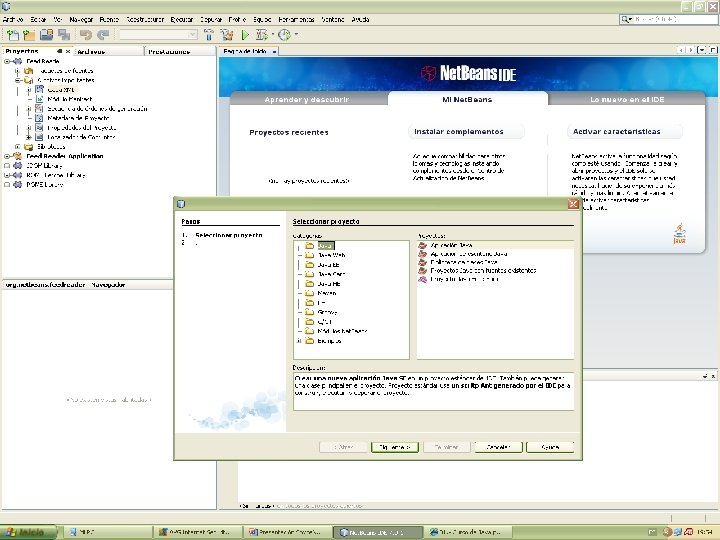
Task: Click the Debug Main Project icon
Action: pyautogui.click(x=262, y=34)
